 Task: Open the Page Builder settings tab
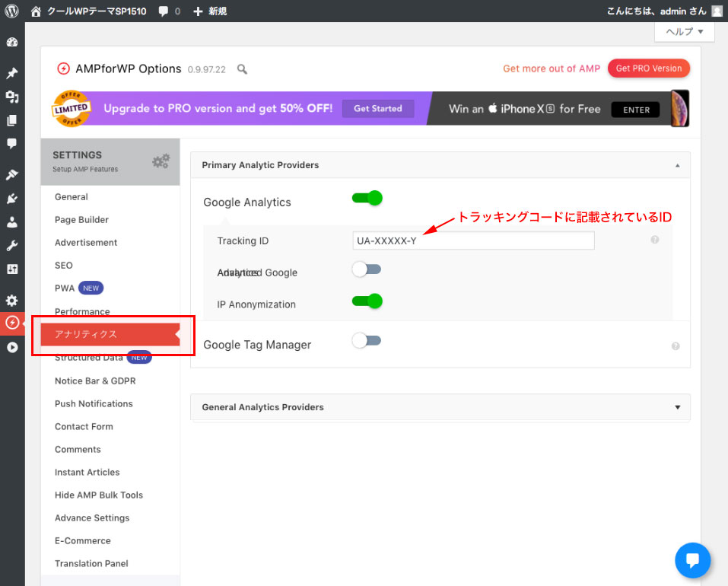(x=81, y=220)
